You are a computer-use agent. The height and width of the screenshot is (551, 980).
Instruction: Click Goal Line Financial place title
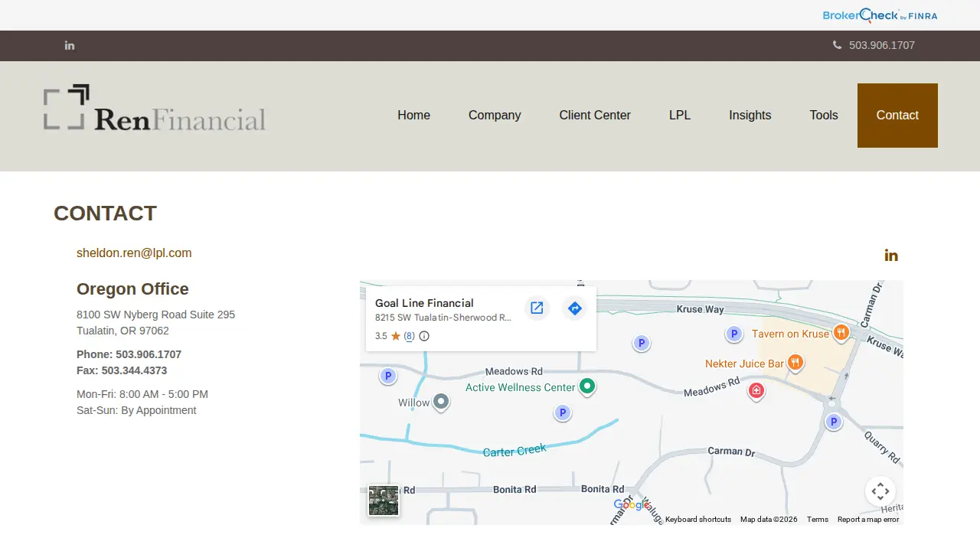(x=424, y=303)
